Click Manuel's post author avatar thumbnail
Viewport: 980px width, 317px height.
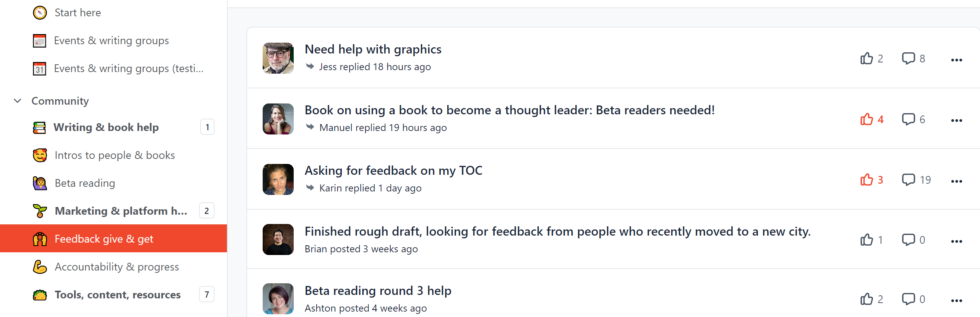pyautogui.click(x=278, y=119)
